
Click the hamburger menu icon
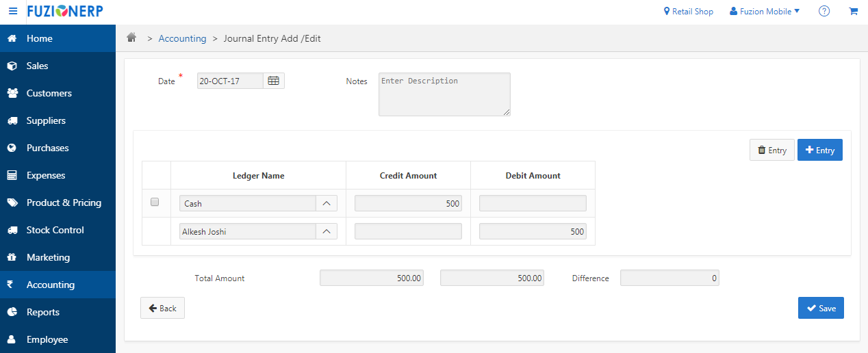(x=13, y=12)
